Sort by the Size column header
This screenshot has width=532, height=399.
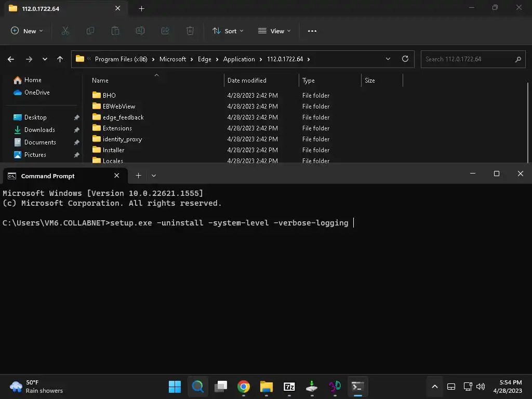(x=382, y=81)
